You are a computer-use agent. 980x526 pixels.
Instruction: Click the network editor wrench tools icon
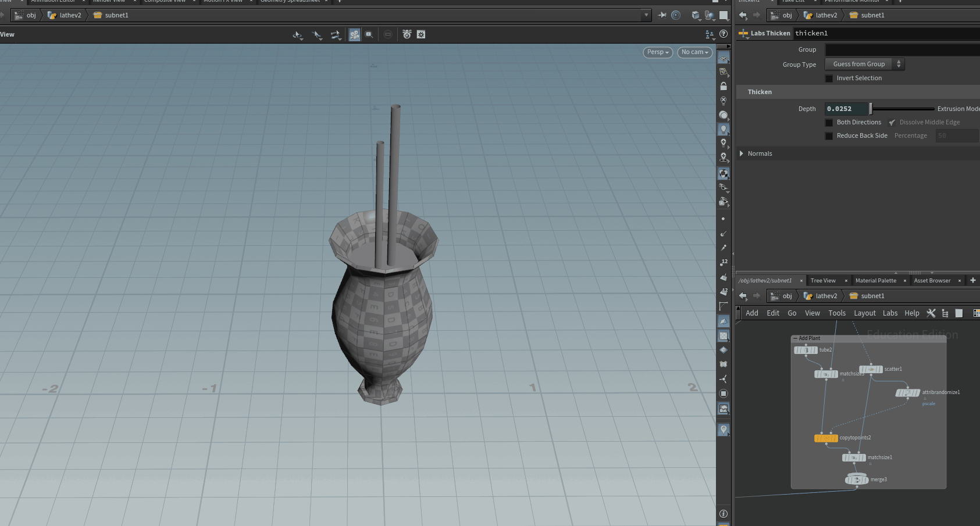click(x=931, y=313)
